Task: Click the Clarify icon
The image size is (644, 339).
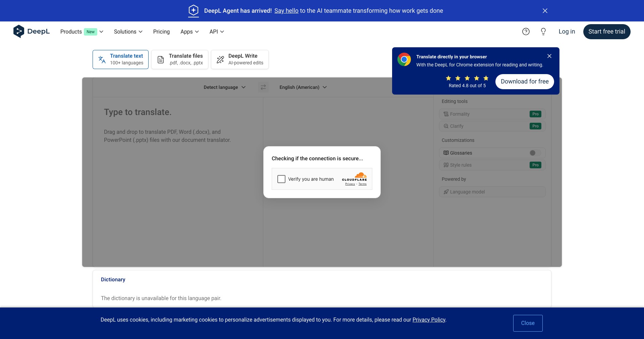Action: coord(446,126)
